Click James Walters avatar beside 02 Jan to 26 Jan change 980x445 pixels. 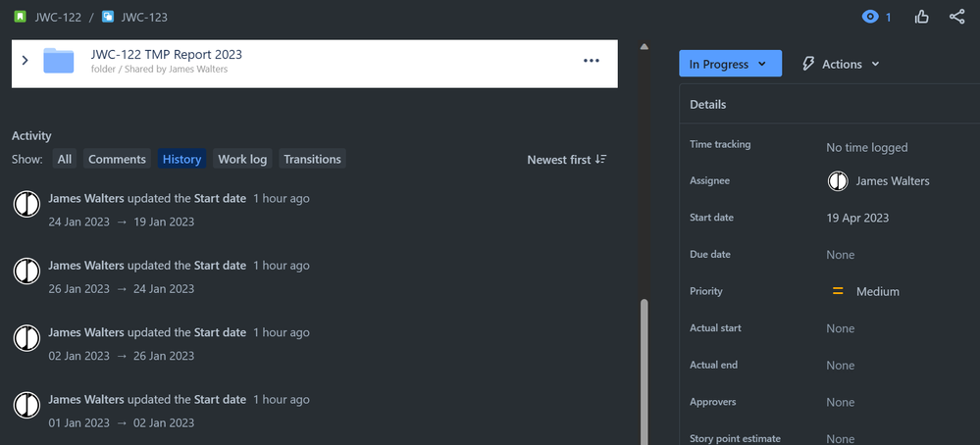click(26, 338)
